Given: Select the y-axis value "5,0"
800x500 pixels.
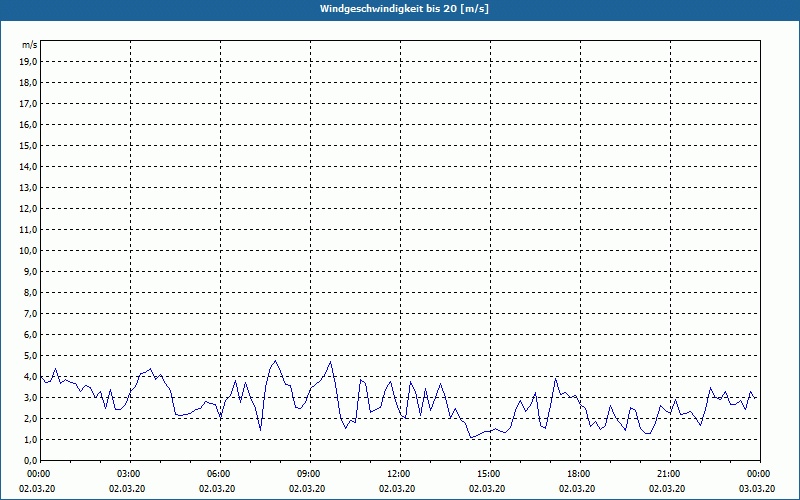Looking at the screenshot, I should tap(30, 356).
